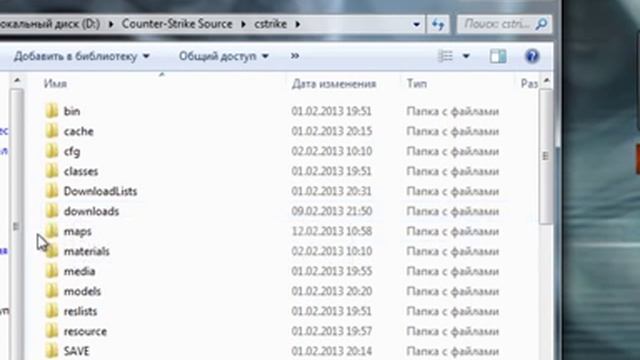Select the resource folder icon
Image resolution: width=640 pixels, height=360 pixels.
click(x=52, y=331)
